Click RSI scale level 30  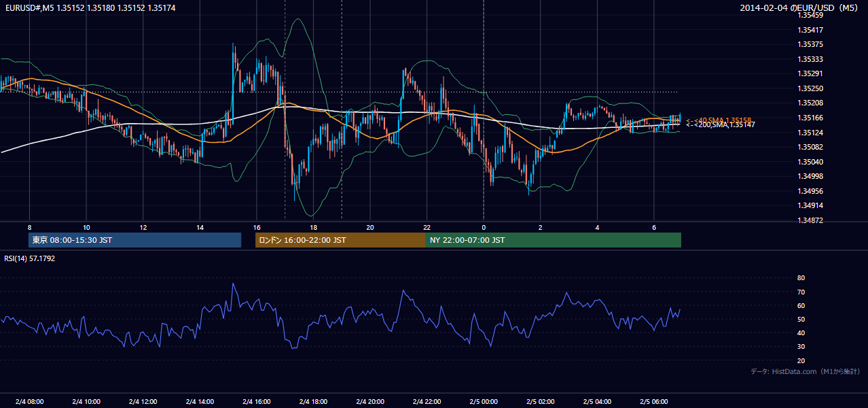click(801, 347)
